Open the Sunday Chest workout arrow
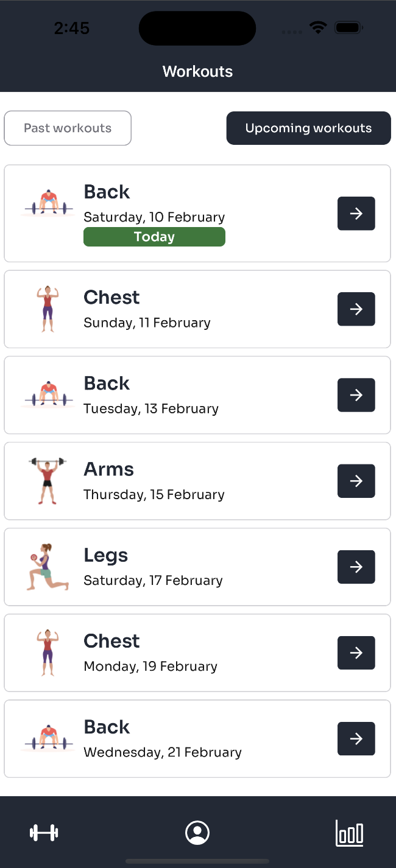Screen dimensions: 396x868 (x=356, y=309)
